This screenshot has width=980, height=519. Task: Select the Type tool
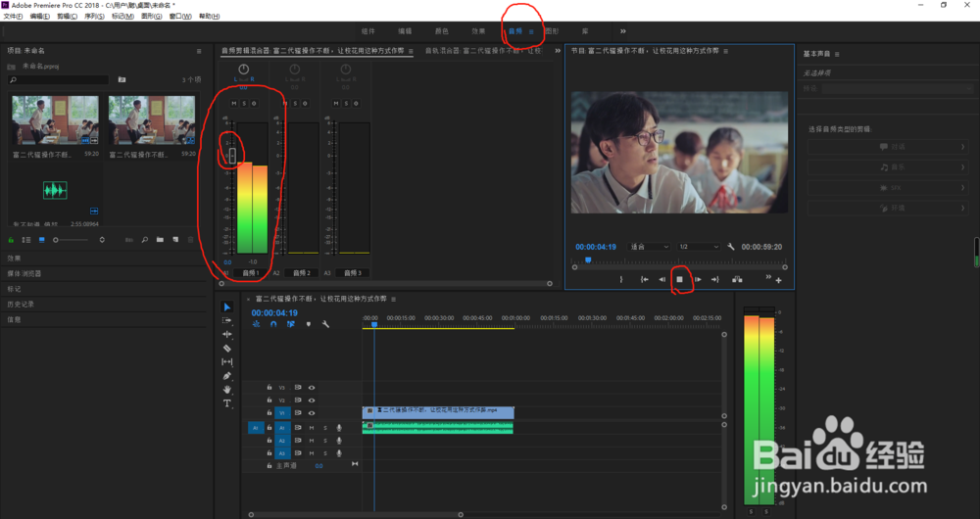(227, 403)
